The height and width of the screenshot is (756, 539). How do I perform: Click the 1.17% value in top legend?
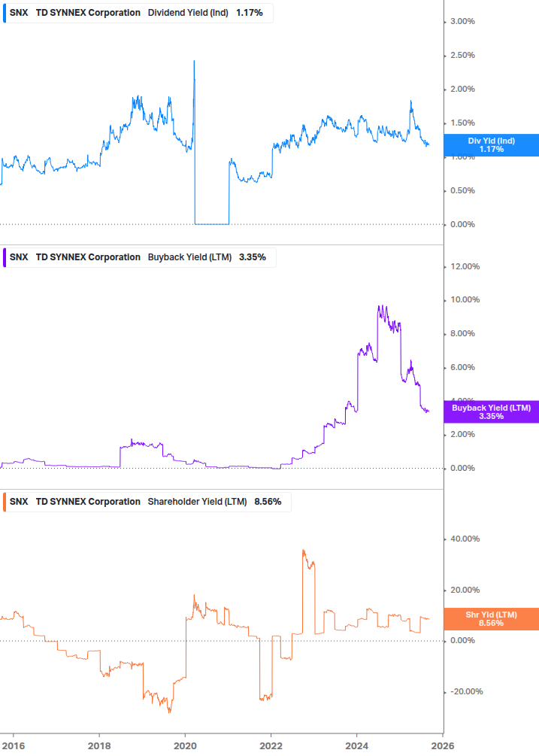pos(249,13)
